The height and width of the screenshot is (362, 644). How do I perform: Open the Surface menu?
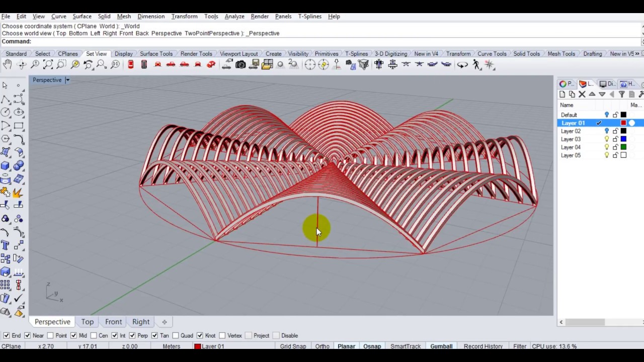click(x=82, y=16)
